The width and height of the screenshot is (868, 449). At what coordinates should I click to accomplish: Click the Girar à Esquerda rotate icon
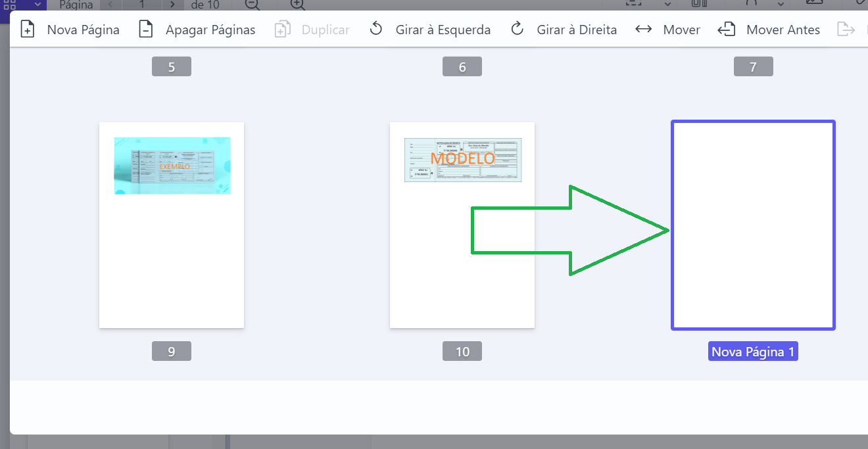(376, 30)
